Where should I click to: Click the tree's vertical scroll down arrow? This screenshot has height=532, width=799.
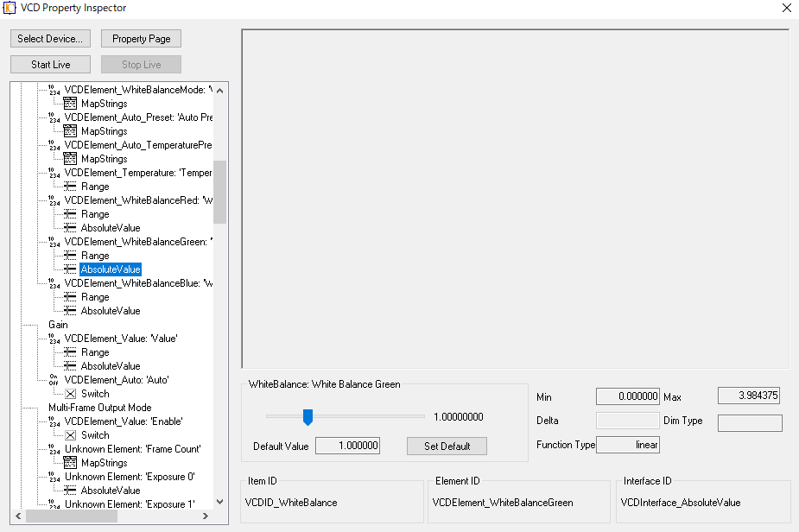[x=220, y=502]
